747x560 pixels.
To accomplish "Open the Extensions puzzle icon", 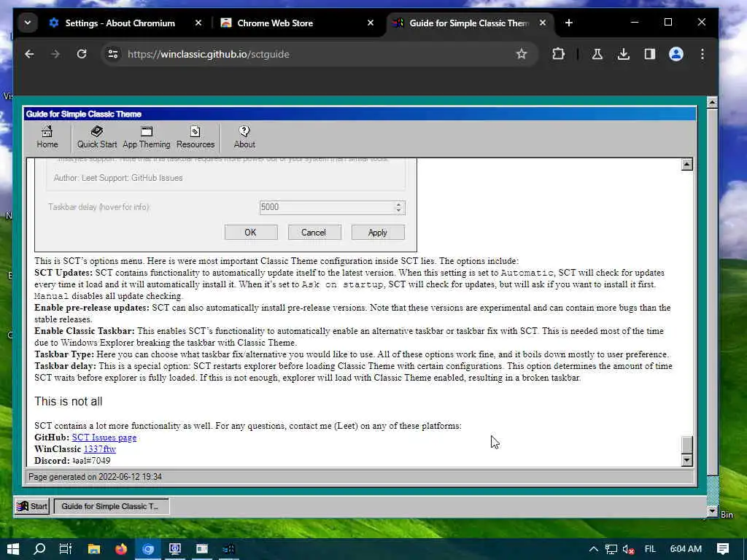I will [558, 54].
